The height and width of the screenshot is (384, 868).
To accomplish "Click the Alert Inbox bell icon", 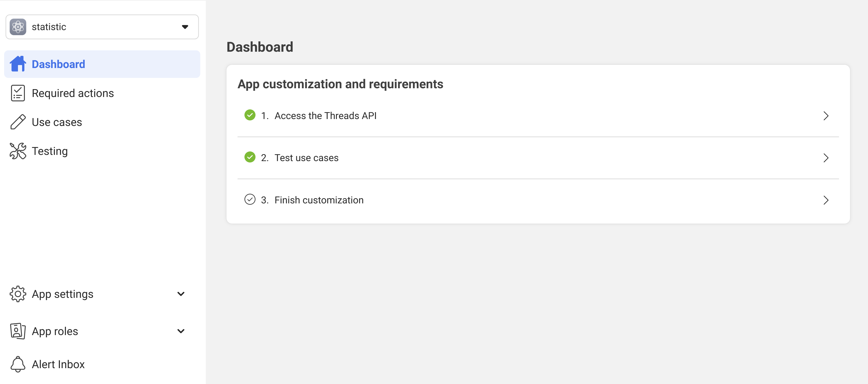I will (x=18, y=364).
